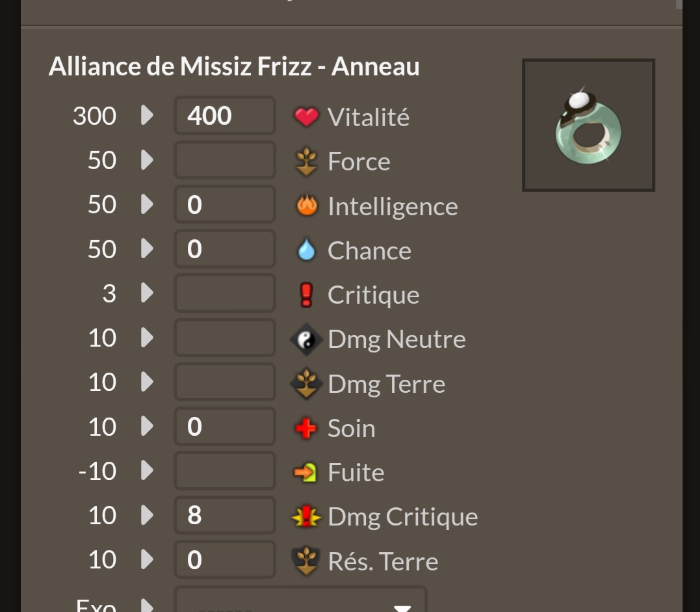Click the Intelligence flame icon
The image size is (700, 612).
point(307,206)
